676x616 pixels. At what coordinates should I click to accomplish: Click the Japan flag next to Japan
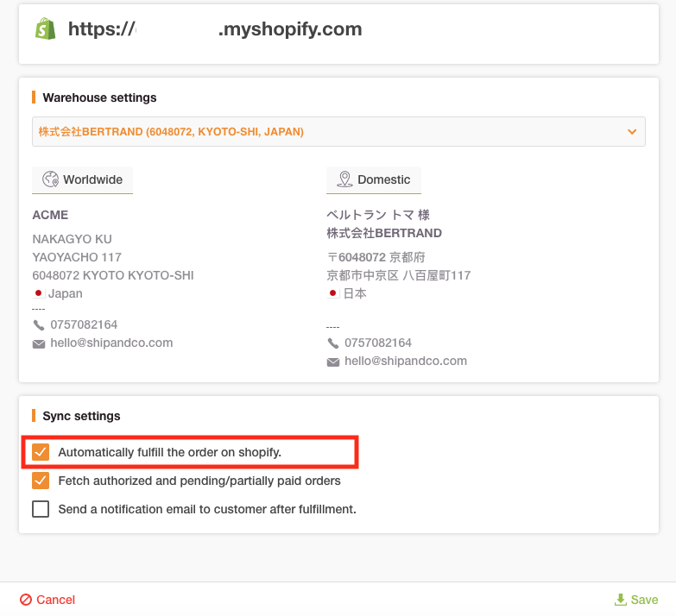[x=38, y=293]
